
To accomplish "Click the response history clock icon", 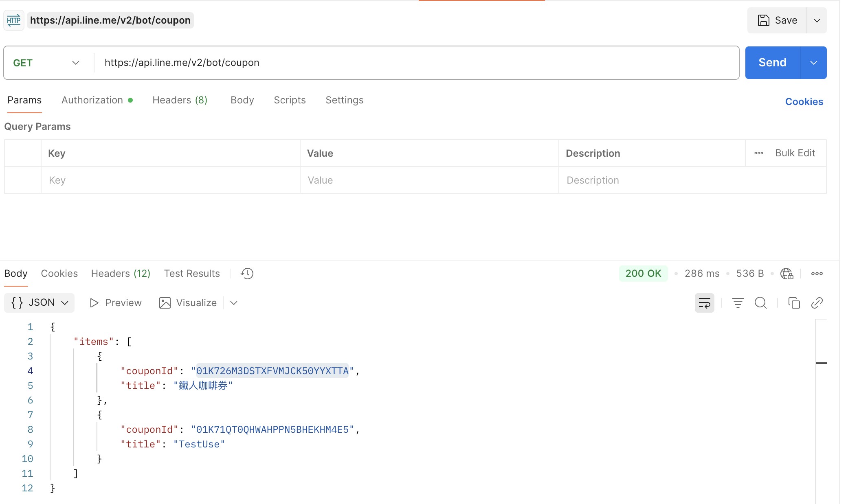I will (x=247, y=274).
